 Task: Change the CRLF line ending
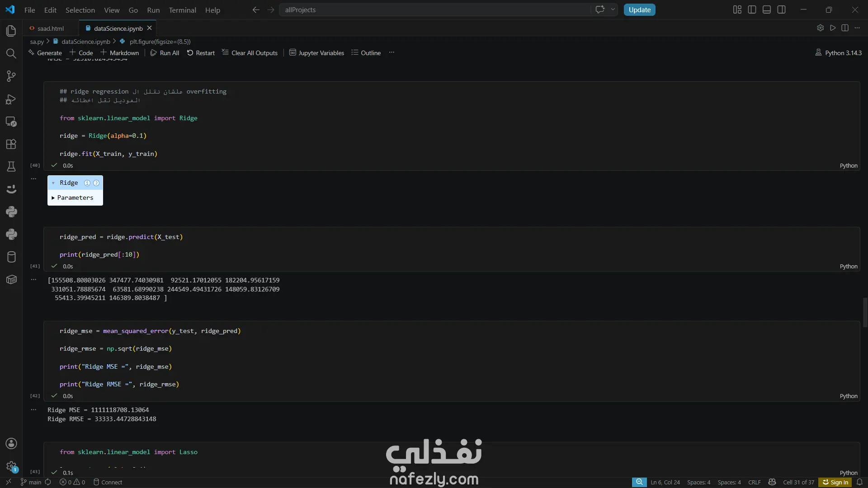click(755, 483)
